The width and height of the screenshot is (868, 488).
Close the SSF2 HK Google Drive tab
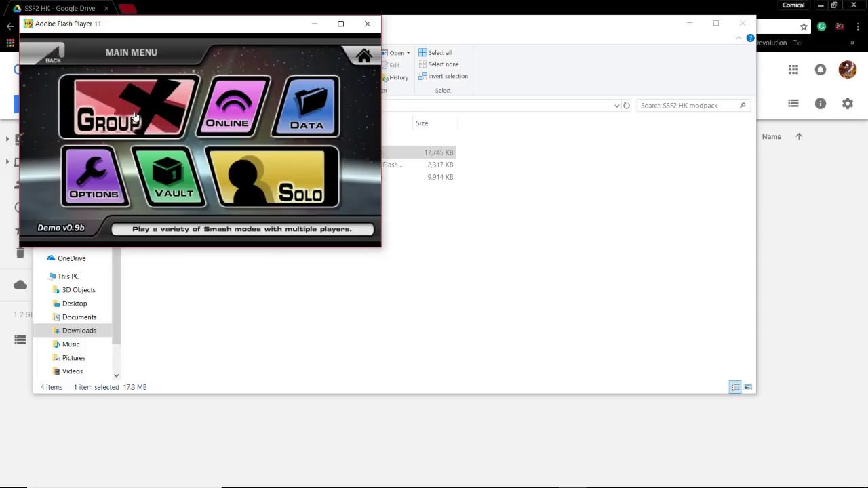point(106,8)
